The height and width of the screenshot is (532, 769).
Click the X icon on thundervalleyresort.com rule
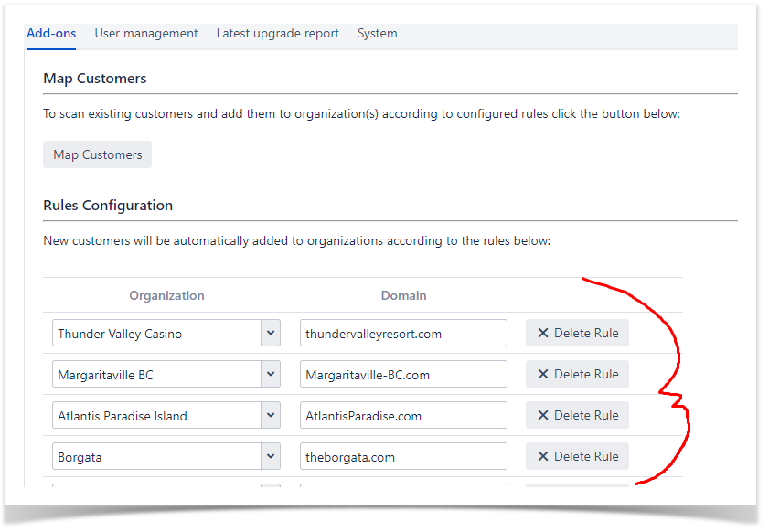(x=543, y=334)
